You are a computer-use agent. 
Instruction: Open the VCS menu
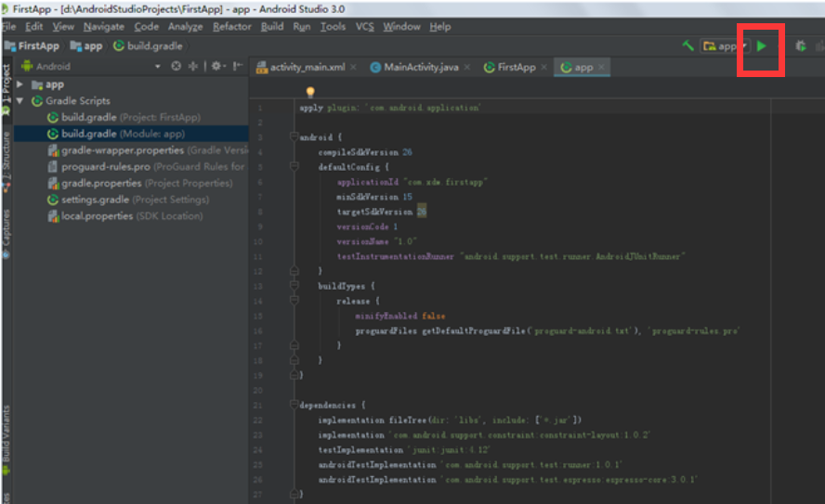(364, 26)
